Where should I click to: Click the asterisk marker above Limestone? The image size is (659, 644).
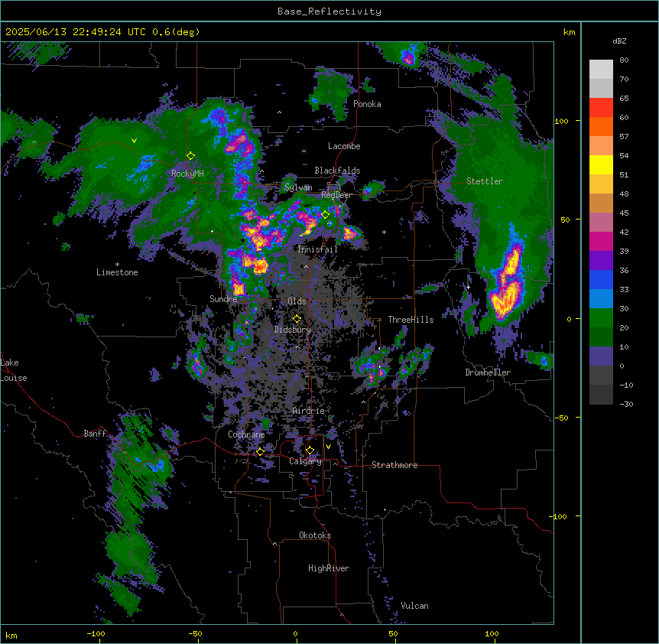(117, 265)
